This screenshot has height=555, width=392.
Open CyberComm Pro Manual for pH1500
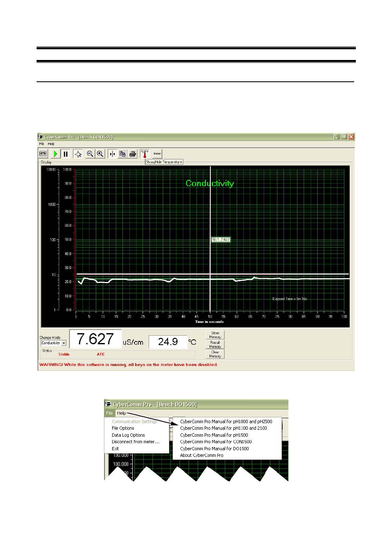click(214, 435)
